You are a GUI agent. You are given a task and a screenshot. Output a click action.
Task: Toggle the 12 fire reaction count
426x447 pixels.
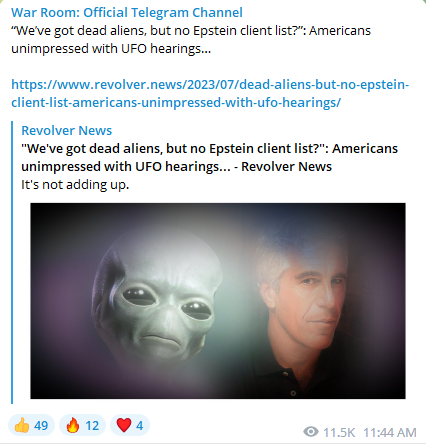coord(82,426)
